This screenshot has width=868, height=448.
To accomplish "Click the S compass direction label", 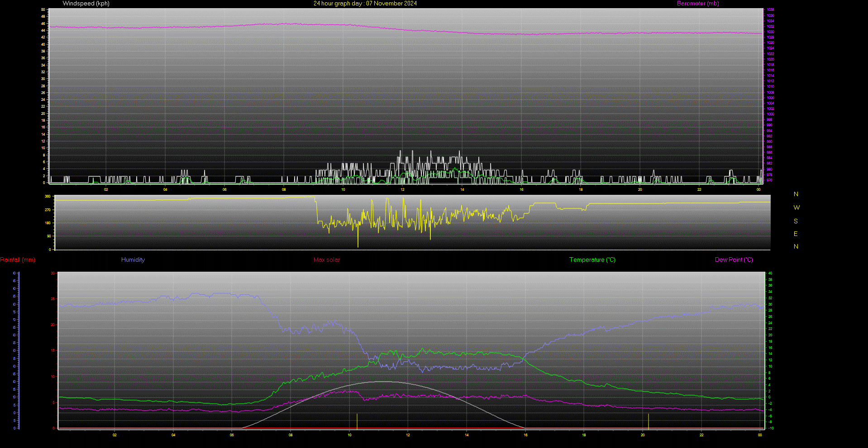I will click(796, 221).
